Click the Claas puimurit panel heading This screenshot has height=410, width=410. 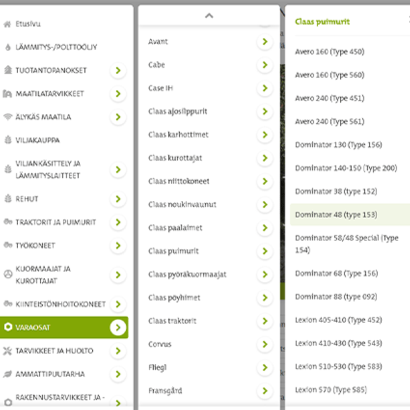[322, 22]
